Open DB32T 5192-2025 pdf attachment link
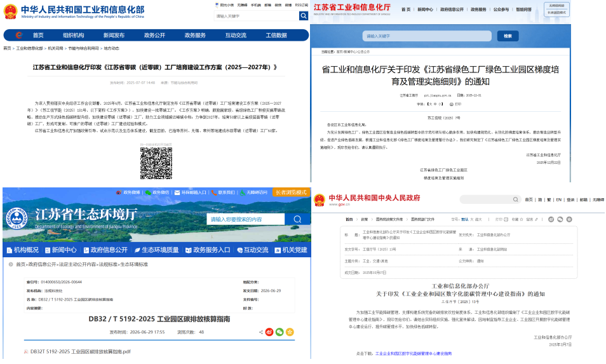This screenshot has width=606, height=364. pos(81,352)
